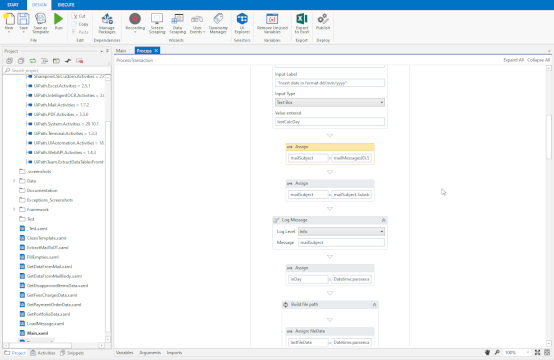This screenshot has width=554, height=360.
Task: Open the Project panel options dropdown arrow
Action: click(102, 51)
